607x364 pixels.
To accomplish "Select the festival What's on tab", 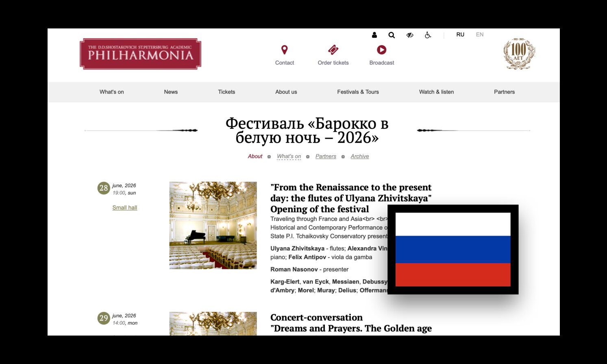I will (289, 156).
